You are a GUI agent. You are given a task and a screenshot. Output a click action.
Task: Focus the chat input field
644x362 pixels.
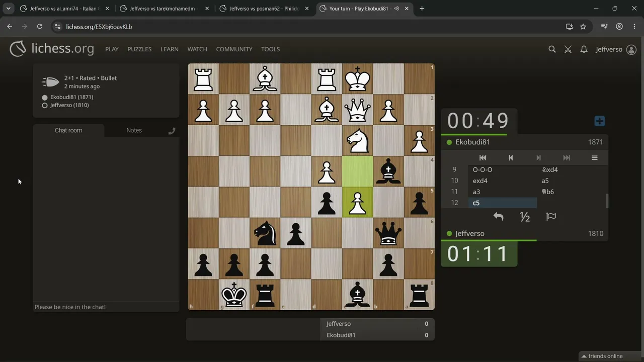[x=106, y=307]
